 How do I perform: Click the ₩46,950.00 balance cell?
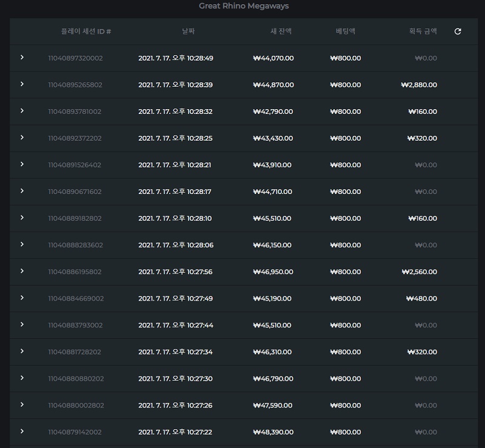point(273,272)
